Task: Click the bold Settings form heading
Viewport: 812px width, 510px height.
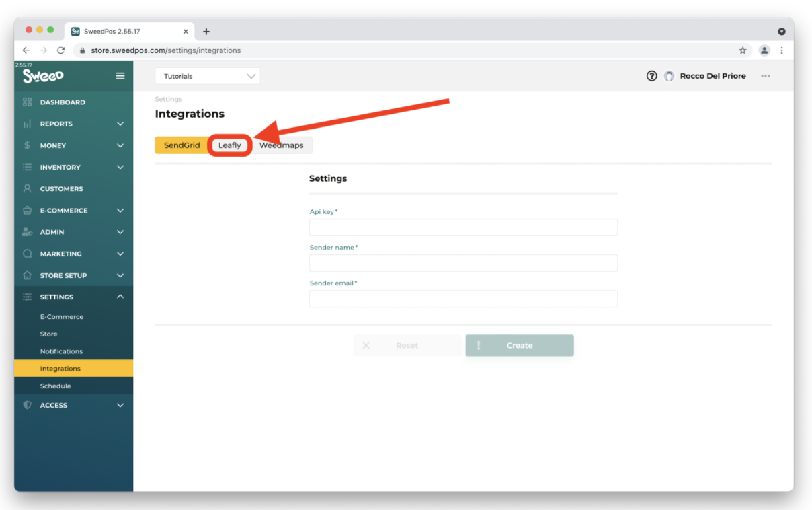Action: click(x=328, y=178)
